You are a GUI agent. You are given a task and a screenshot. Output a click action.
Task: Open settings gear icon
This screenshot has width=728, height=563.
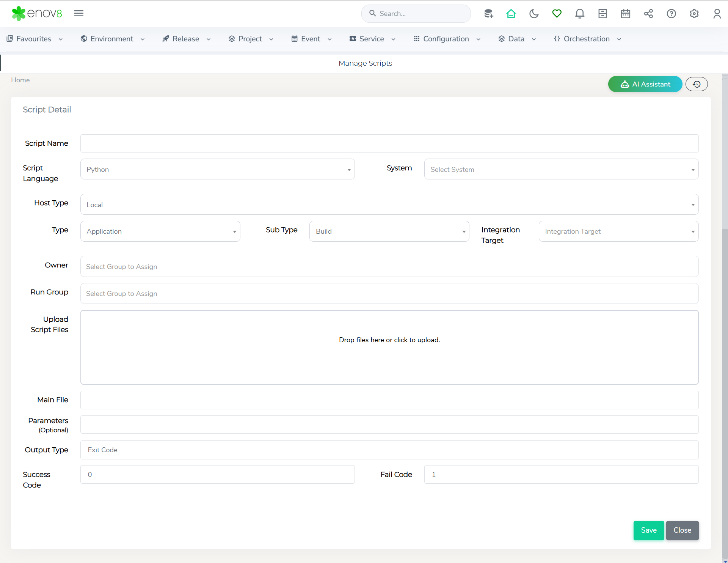(694, 14)
